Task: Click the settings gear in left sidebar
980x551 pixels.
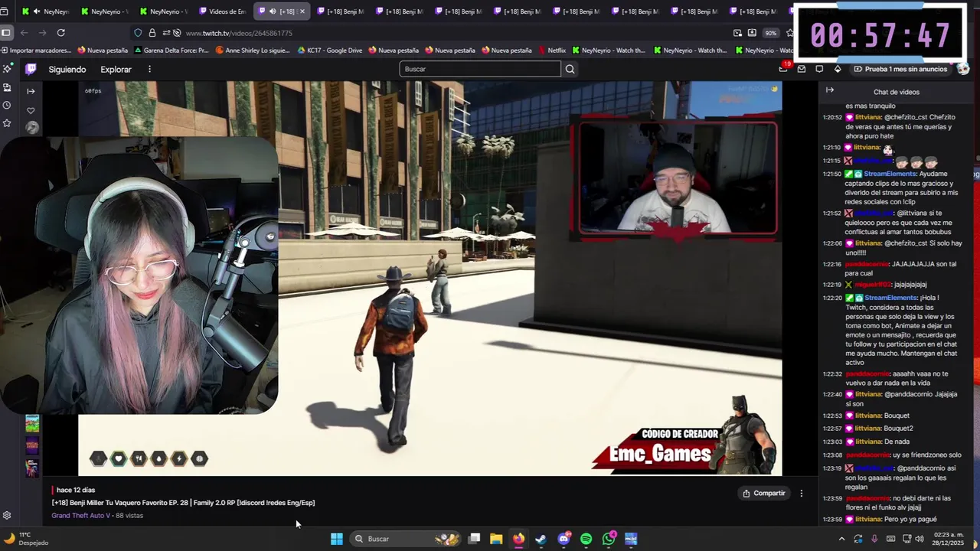Action: (x=7, y=516)
